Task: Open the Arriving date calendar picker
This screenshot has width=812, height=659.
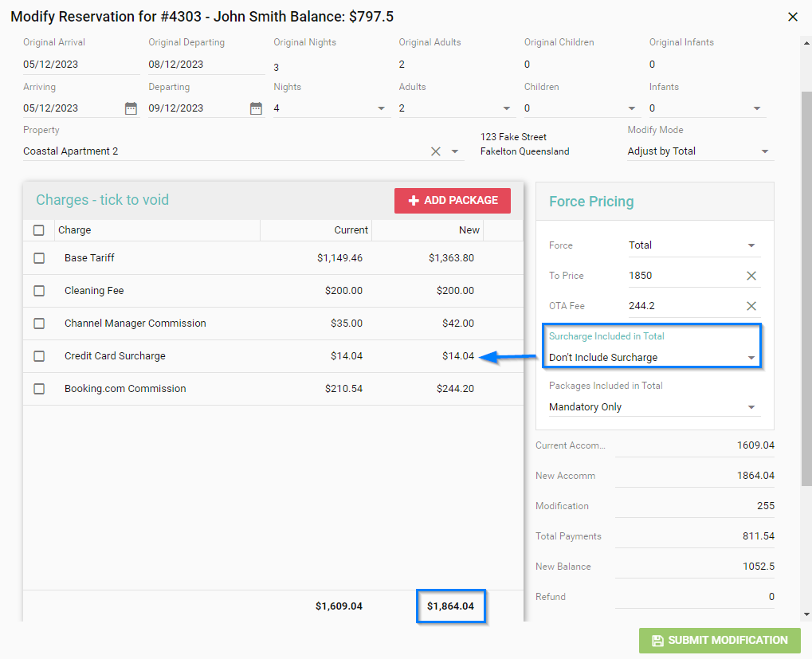Action: tap(131, 108)
